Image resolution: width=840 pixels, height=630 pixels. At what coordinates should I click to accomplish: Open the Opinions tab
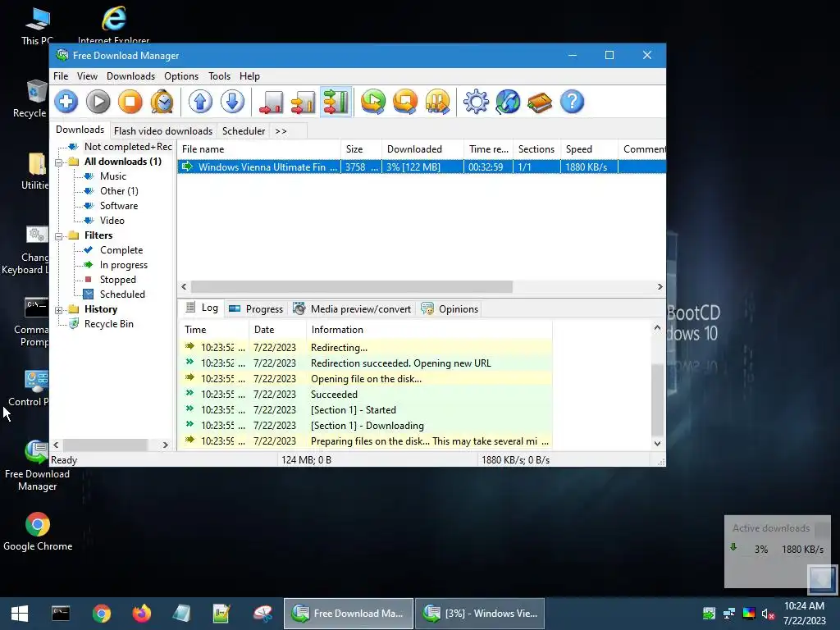(x=450, y=309)
